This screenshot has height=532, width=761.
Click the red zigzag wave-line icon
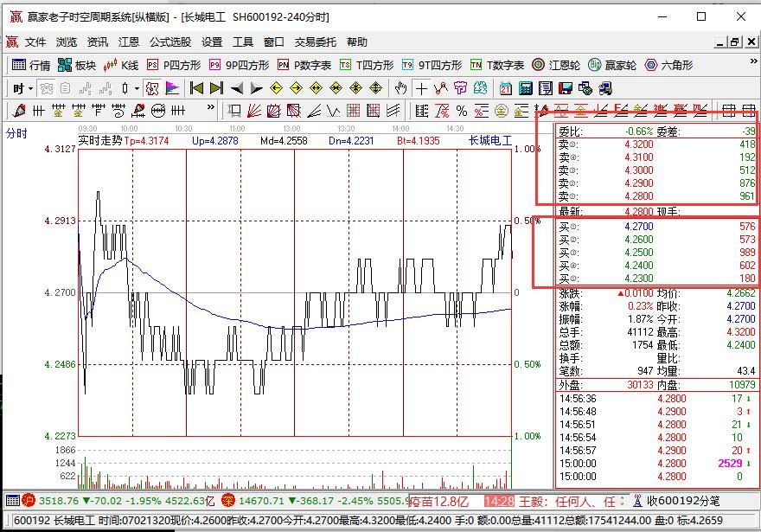coord(441,88)
